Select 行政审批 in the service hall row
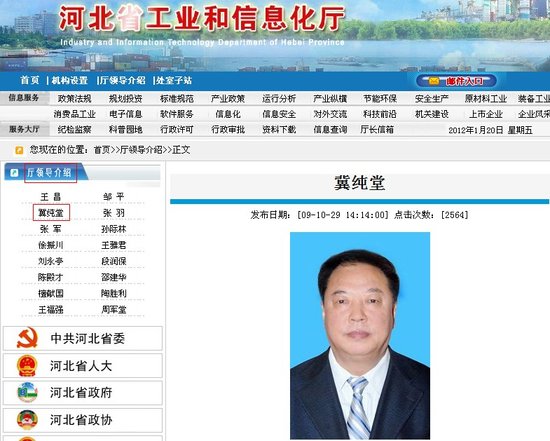The height and width of the screenshot is (441, 550). point(228,129)
